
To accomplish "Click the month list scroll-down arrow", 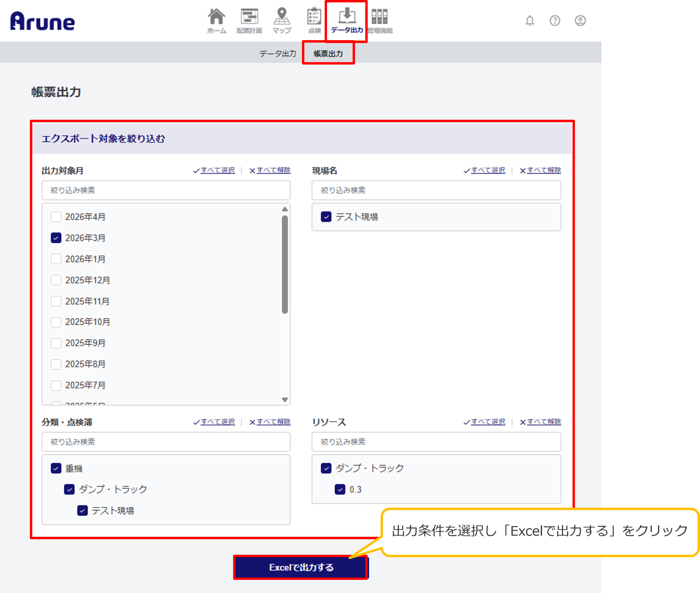I will (285, 400).
